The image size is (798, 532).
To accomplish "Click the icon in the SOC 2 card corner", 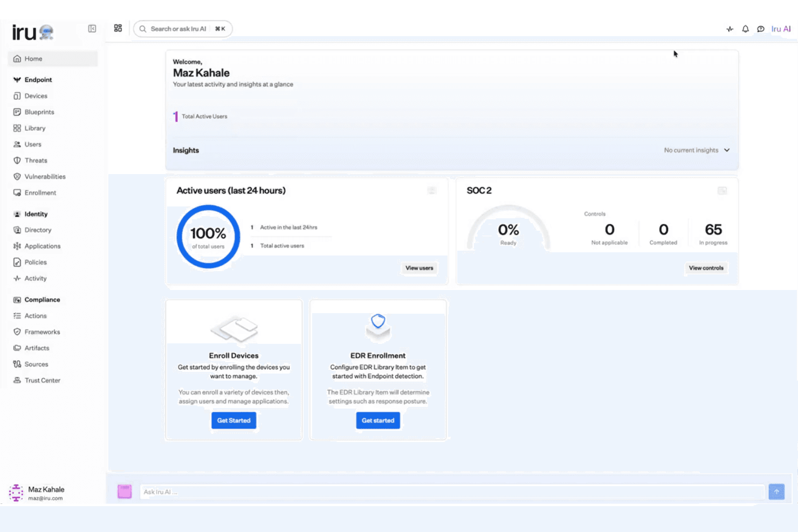I will point(722,190).
